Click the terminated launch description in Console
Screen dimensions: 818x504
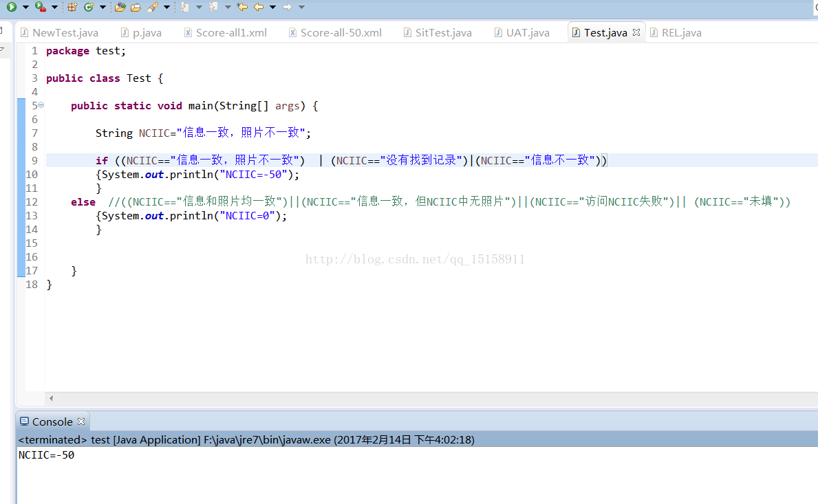(246, 440)
